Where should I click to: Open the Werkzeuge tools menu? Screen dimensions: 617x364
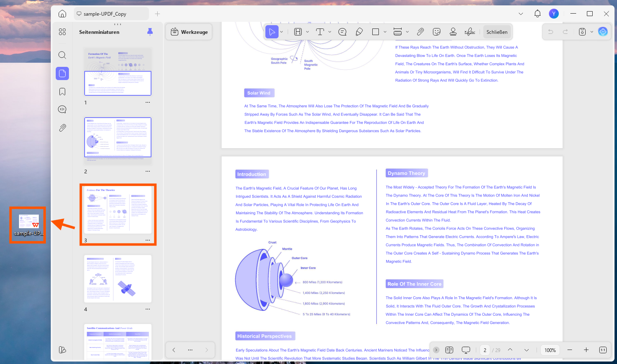pyautogui.click(x=189, y=32)
